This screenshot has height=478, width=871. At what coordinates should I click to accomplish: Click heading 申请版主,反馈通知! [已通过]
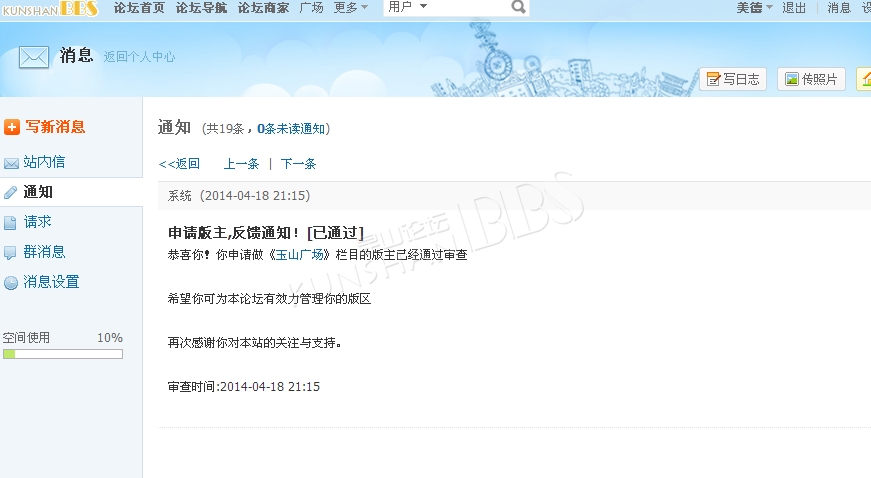[x=266, y=233]
